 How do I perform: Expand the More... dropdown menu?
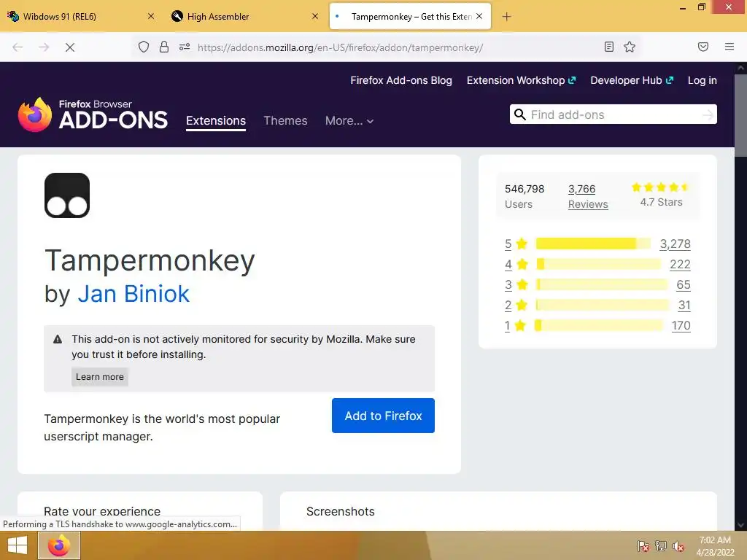point(349,120)
